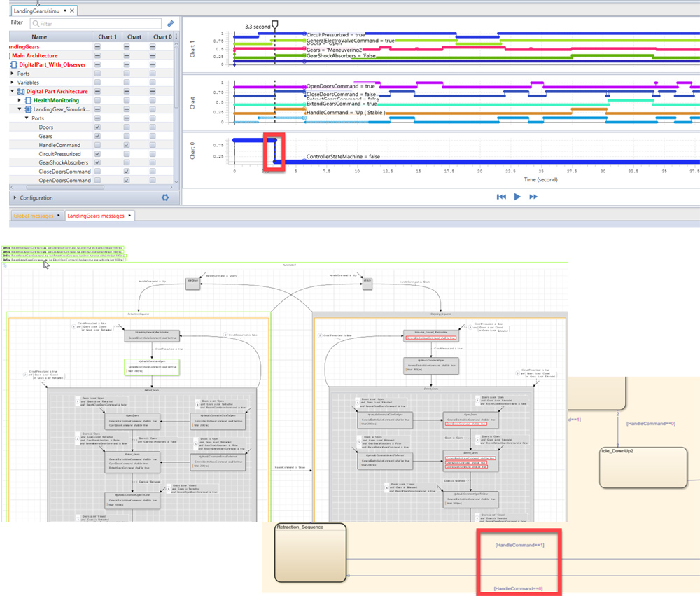Uncheck CircuitPressurized in the Chart 1 column

(x=97, y=153)
